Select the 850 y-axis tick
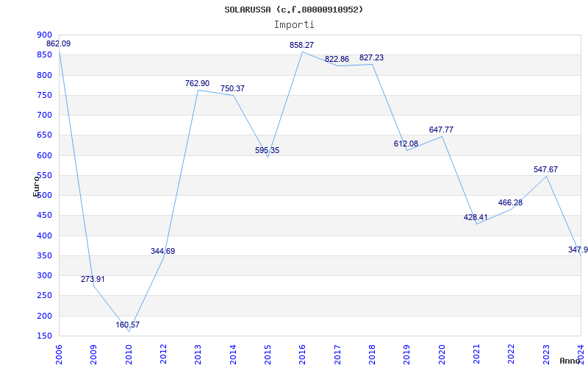 [x=44, y=54]
